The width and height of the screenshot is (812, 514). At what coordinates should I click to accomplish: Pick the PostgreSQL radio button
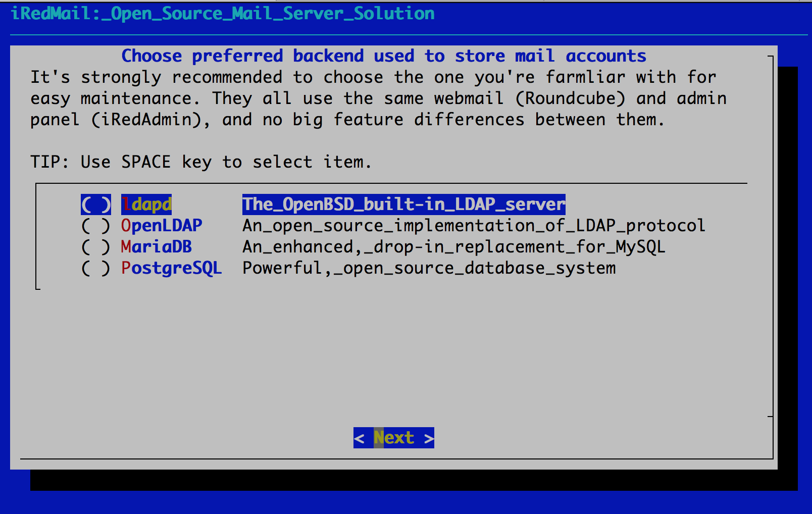pyautogui.click(x=96, y=268)
